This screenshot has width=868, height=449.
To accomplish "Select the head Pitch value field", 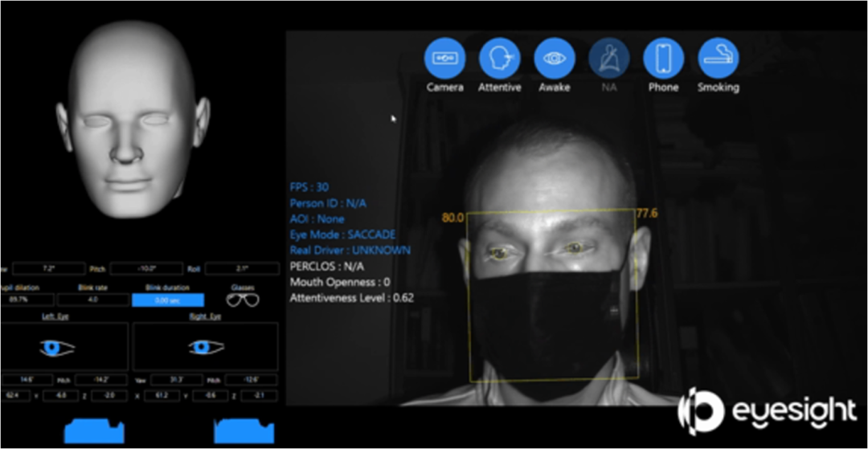I will 146,269.
